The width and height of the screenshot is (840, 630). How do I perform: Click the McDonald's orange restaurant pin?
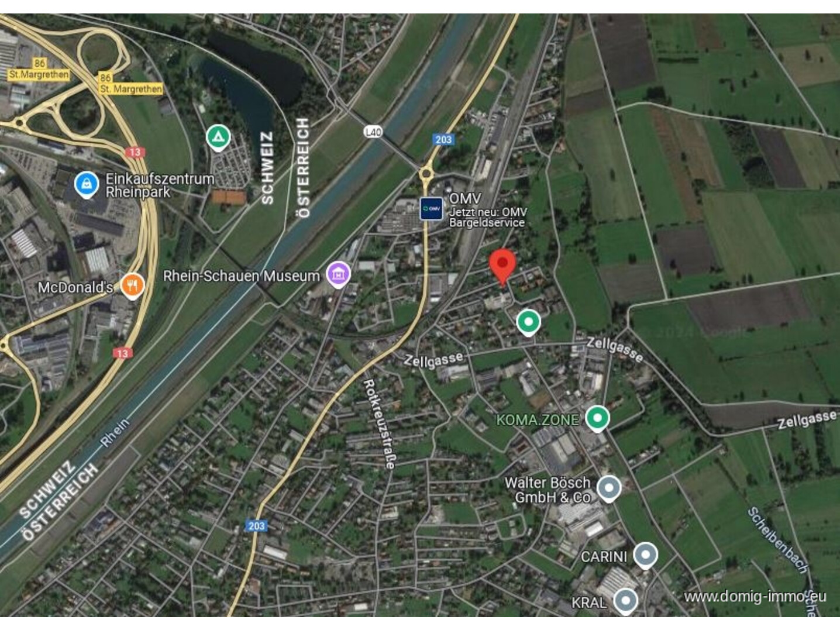coord(132,285)
